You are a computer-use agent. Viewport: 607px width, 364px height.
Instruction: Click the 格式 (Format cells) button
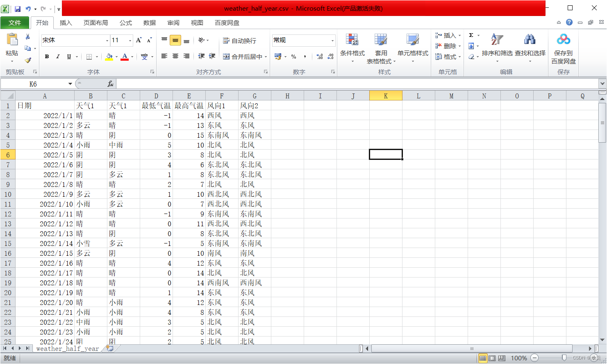pos(448,57)
